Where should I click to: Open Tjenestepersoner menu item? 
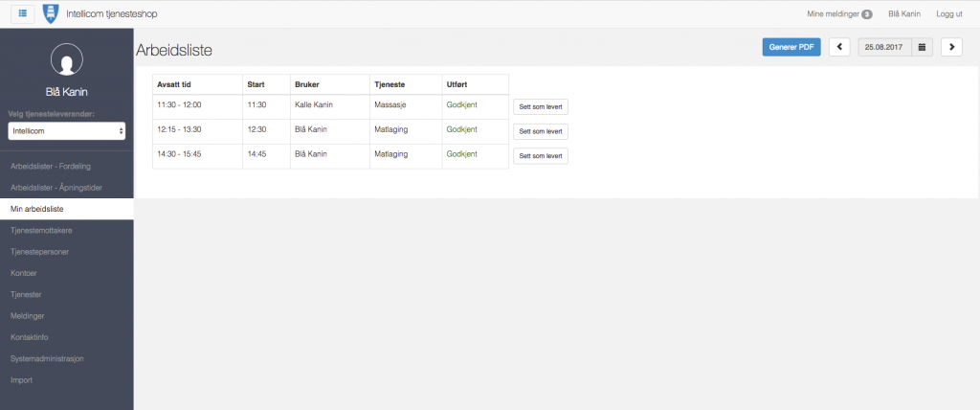[67, 252]
